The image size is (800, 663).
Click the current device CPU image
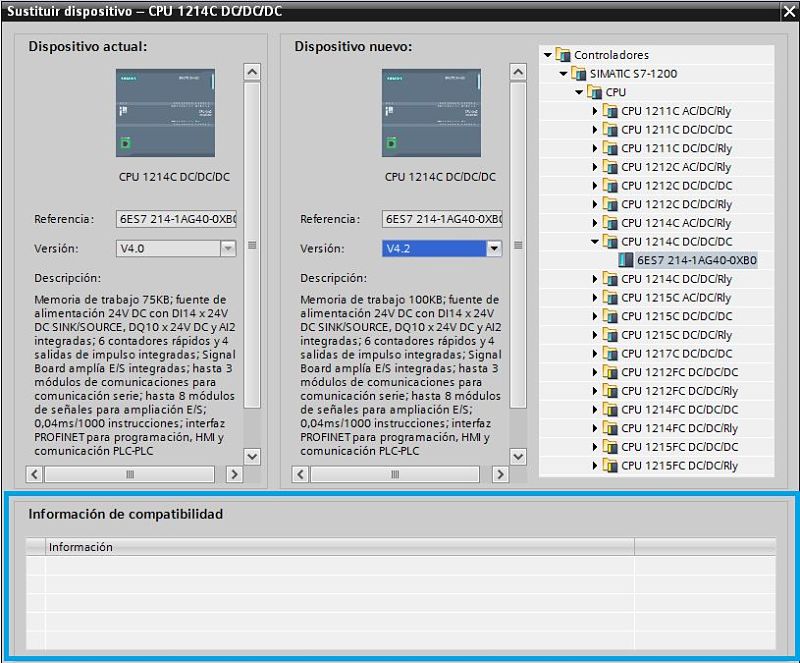point(165,113)
